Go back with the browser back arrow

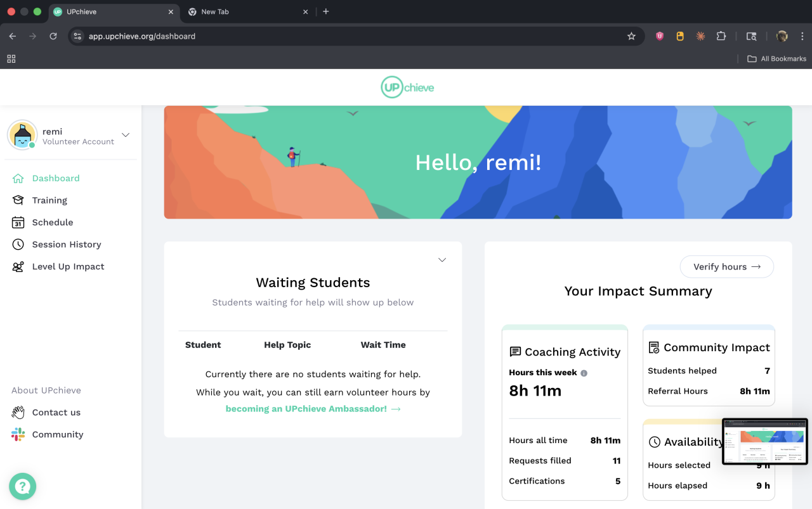13,36
